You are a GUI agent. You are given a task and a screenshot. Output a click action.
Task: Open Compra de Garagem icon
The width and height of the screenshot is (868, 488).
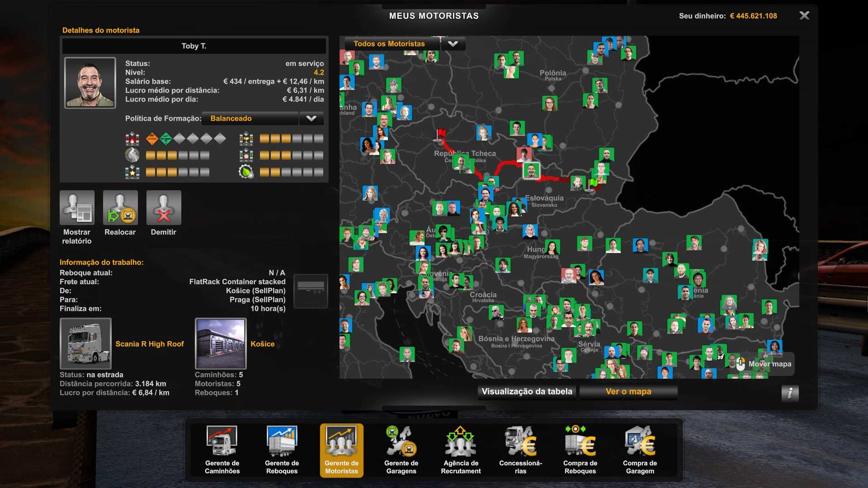tap(640, 450)
